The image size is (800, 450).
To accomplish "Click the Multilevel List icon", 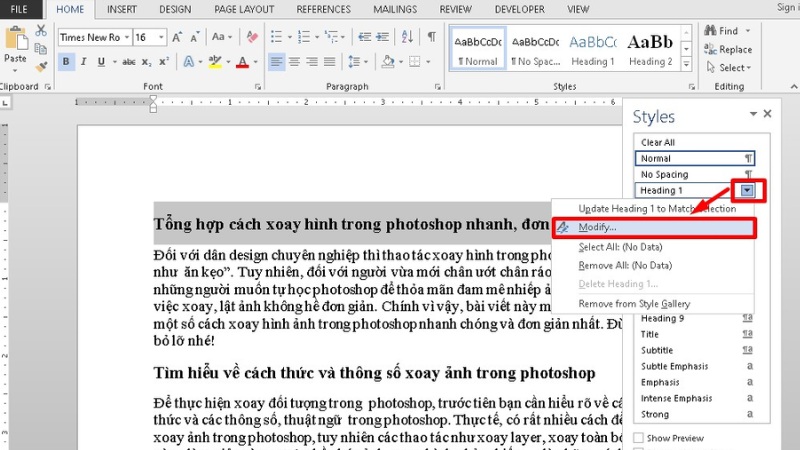I will point(332,37).
